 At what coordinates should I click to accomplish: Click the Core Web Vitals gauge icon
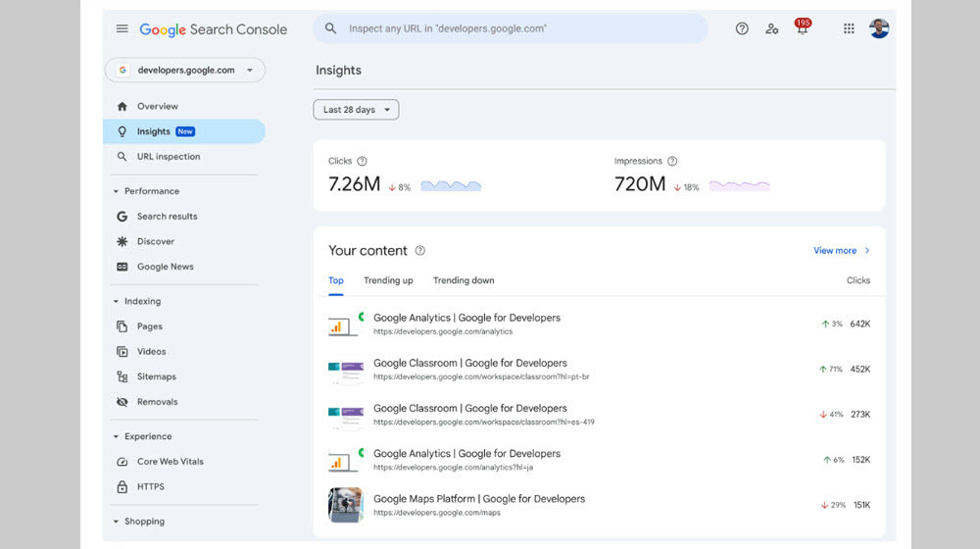coord(122,462)
